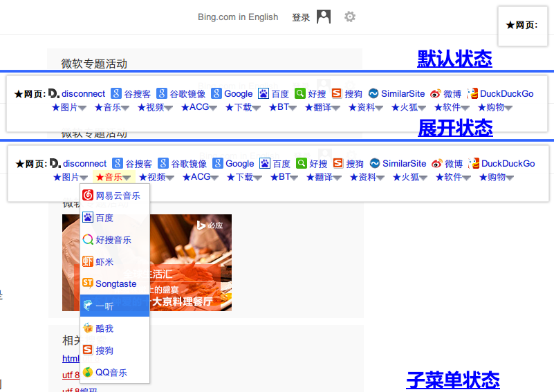
Task: Click 谷搜客 link text in the 子菜单状态 toolbar
Action: (x=139, y=164)
